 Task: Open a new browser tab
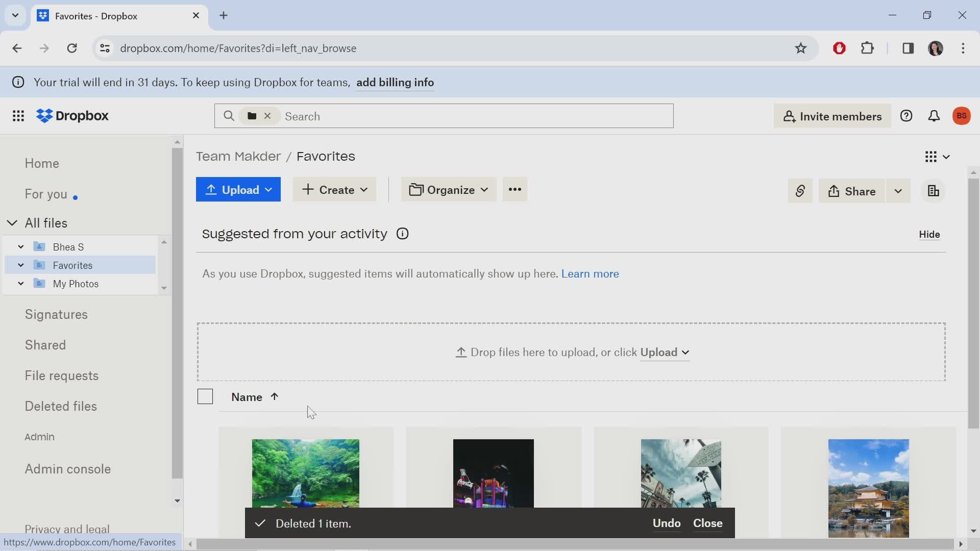[x=224, y=16]
